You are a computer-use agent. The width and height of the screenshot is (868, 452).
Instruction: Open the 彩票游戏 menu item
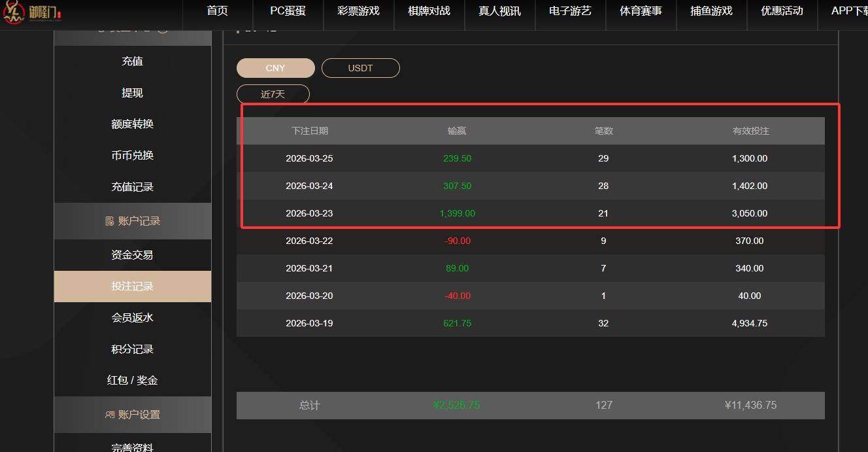tap(358, 10)
